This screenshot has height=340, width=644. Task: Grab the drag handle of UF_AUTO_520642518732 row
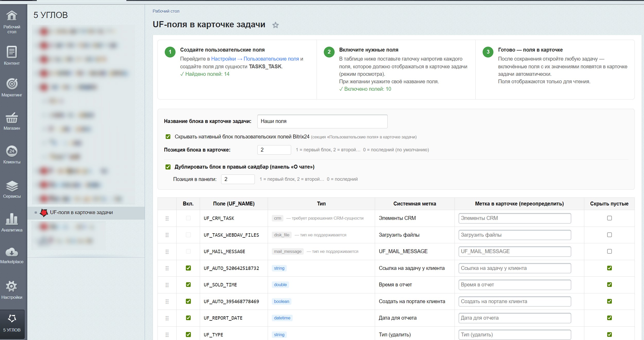pyautogui.click(x=167, y=268)
